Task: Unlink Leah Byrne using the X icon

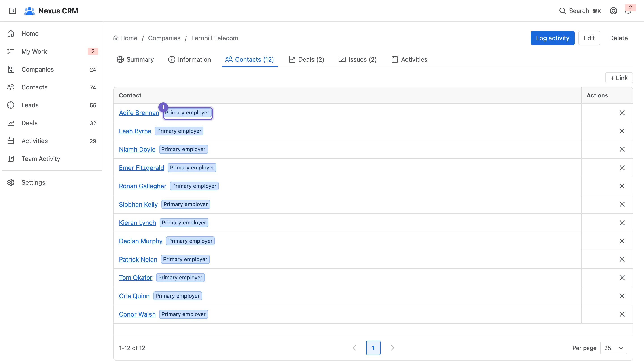Action: coord(622,131)
